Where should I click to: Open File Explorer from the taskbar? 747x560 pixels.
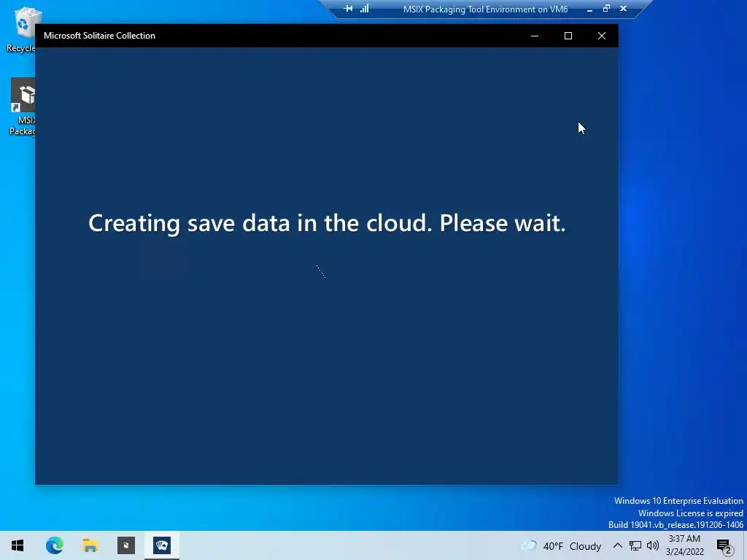(90, 545)
